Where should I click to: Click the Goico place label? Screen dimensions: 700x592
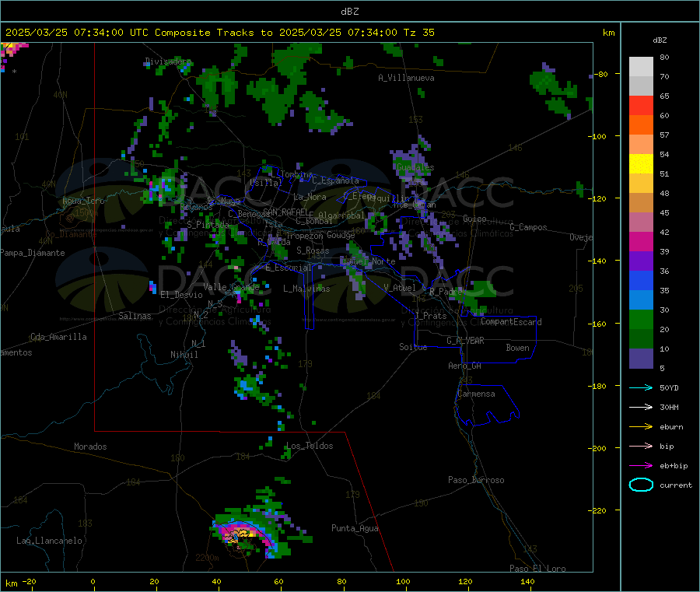pyautogui.click(x=474, y=219)
